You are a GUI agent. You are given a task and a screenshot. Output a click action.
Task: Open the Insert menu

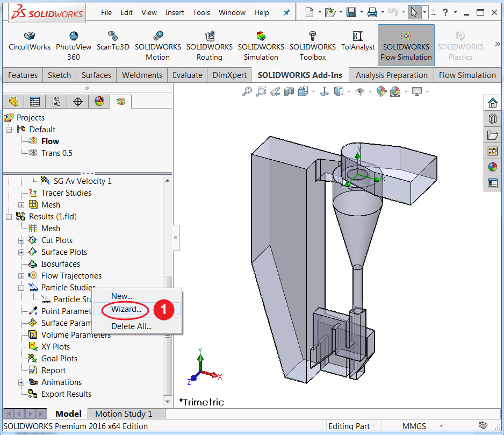[x=175, y=12]
